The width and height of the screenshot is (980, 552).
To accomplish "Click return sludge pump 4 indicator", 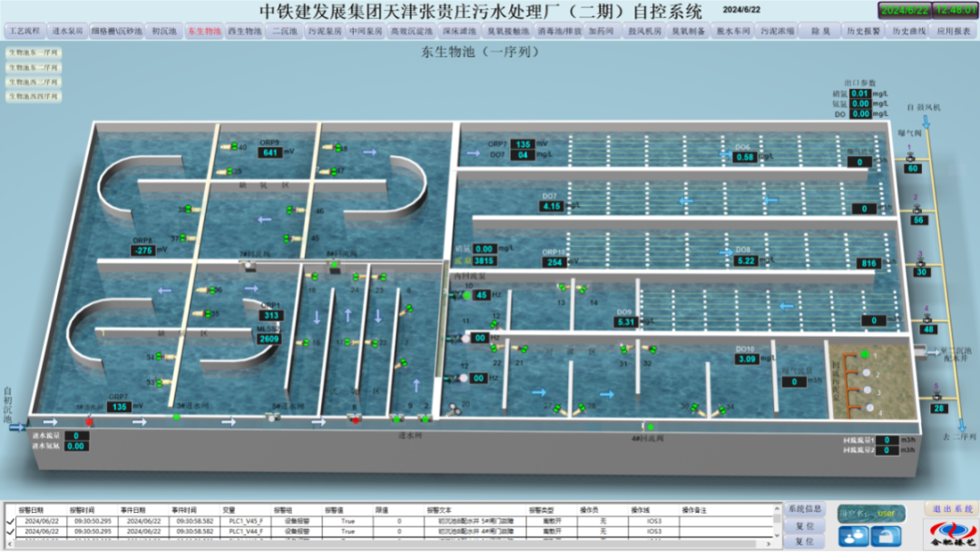I will pos(869,408).
